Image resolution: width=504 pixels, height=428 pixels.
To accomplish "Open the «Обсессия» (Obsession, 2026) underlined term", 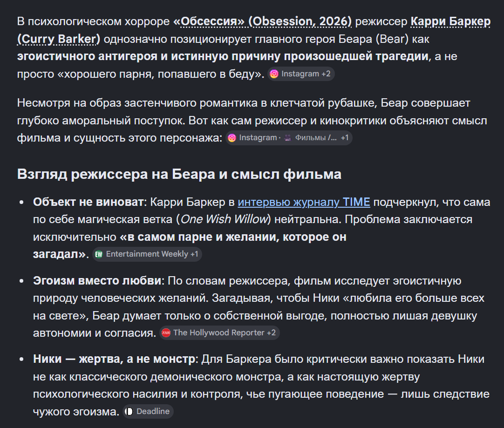I will [262, 21].
